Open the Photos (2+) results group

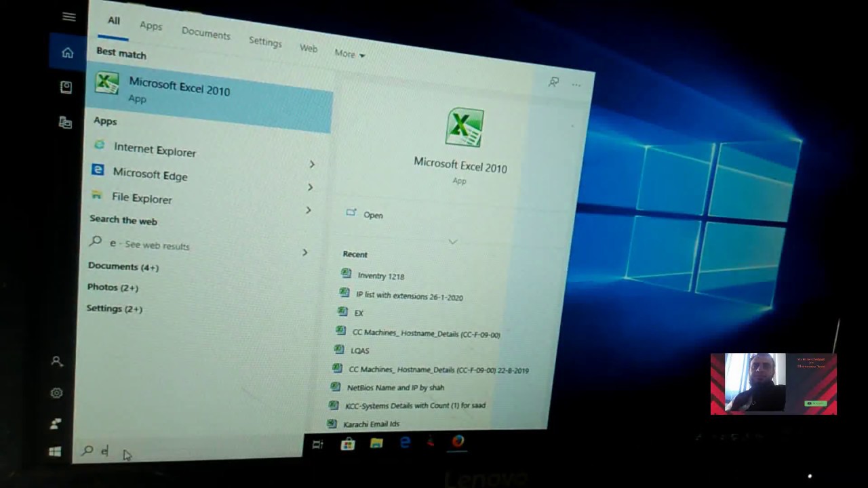tap(113, 287)
